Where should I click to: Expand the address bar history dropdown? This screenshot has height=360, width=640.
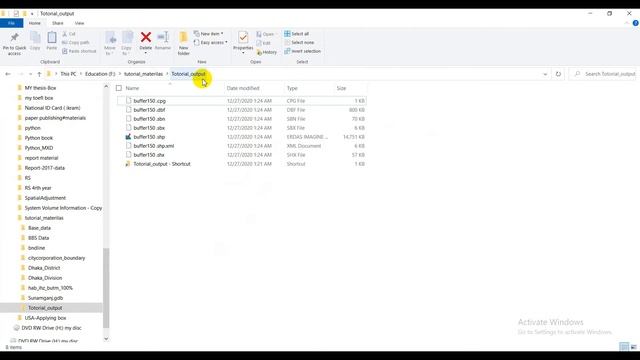pos(545,74)
